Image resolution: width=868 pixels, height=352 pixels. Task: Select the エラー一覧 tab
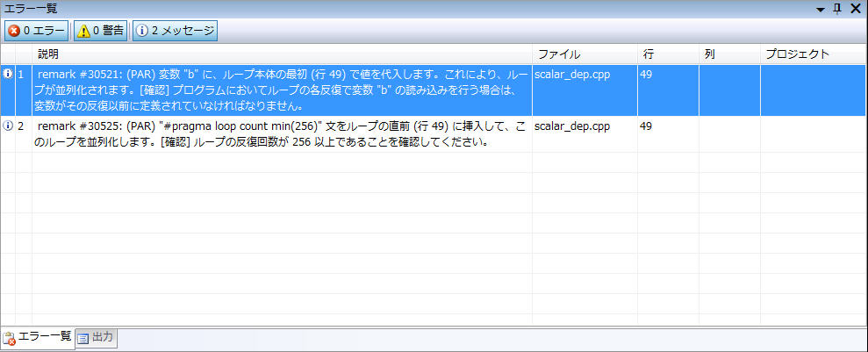pyautogui.click(x=38, y=337)
